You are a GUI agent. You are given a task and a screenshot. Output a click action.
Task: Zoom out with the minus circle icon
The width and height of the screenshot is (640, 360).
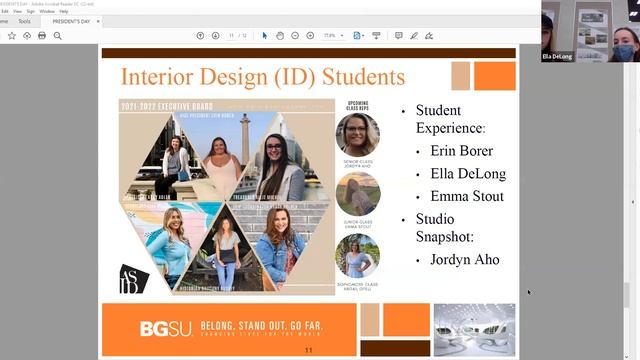(x=295, y=36)
